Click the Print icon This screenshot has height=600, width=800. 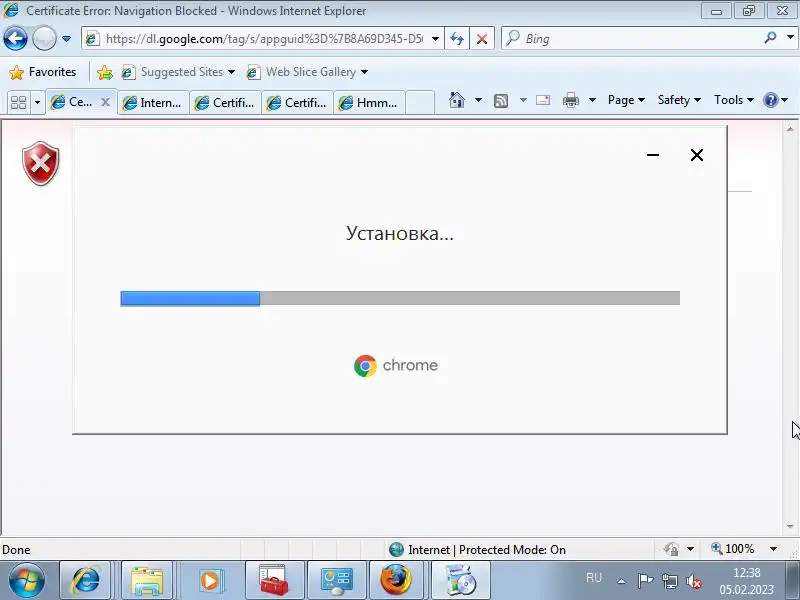(x=571, y=100)
